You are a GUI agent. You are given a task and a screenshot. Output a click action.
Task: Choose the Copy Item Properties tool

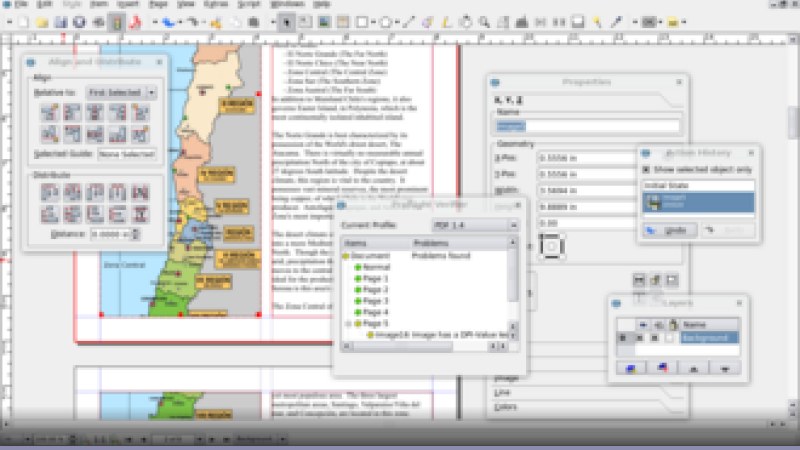597,22
